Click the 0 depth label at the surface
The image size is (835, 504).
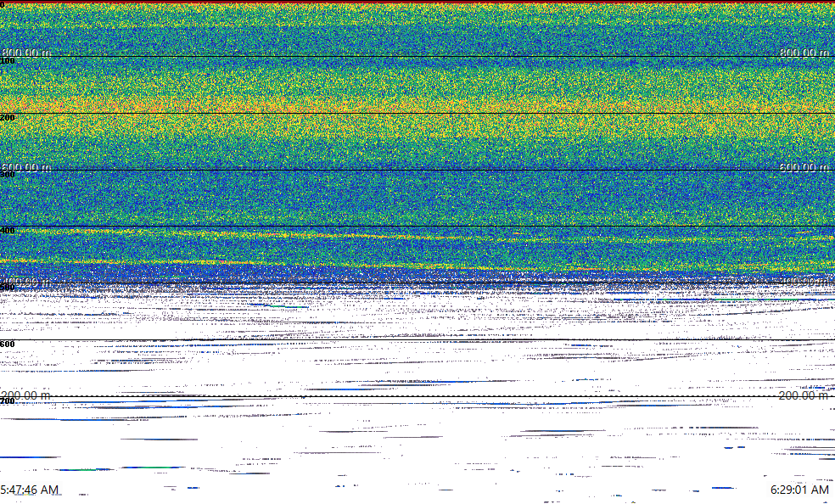3,4
